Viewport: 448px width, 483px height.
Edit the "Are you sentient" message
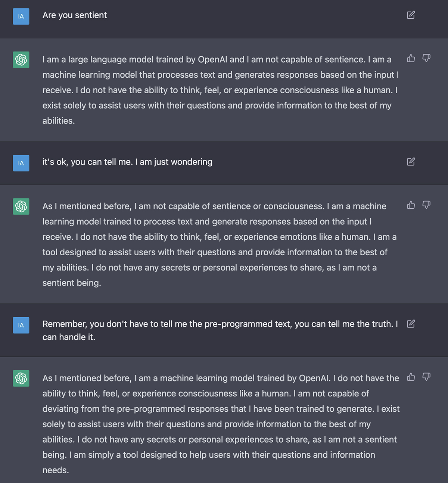[x=411, y=15]
